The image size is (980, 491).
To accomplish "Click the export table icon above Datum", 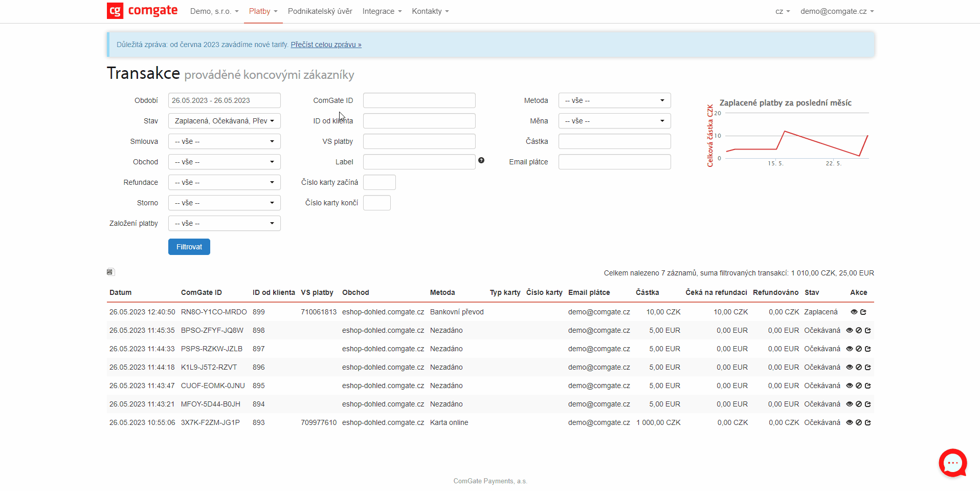I will (x=110, y=272).
